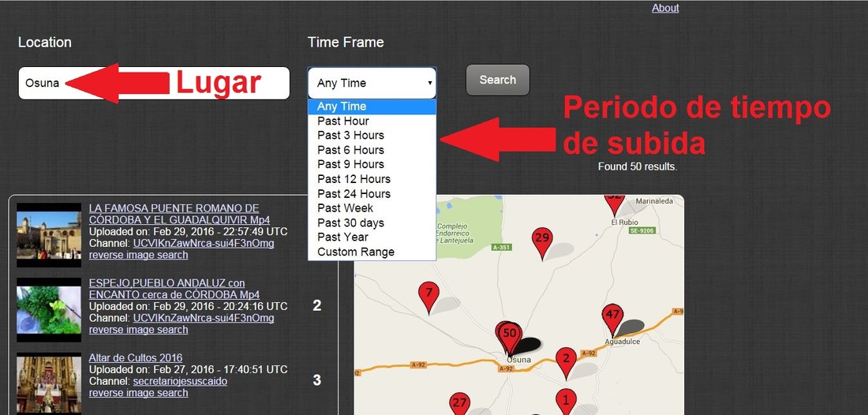This screenshot has width=868, height=415.
Task: Click the Location input containing Osuna
Action: [154, 83]
